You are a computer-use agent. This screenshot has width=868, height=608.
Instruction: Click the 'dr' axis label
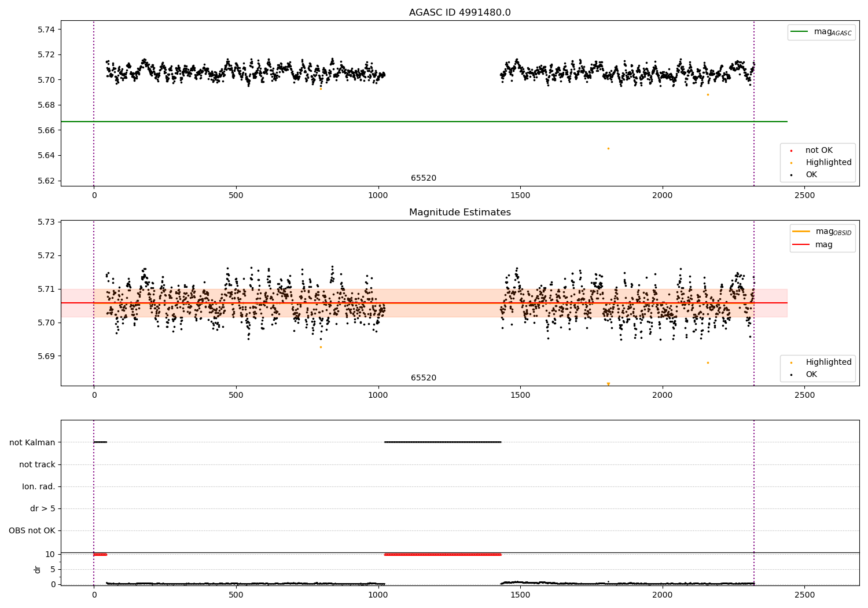[38, 569]
